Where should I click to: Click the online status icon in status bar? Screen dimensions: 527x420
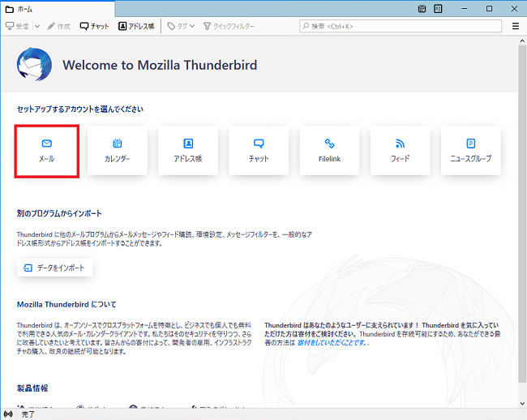pos(8,414)
